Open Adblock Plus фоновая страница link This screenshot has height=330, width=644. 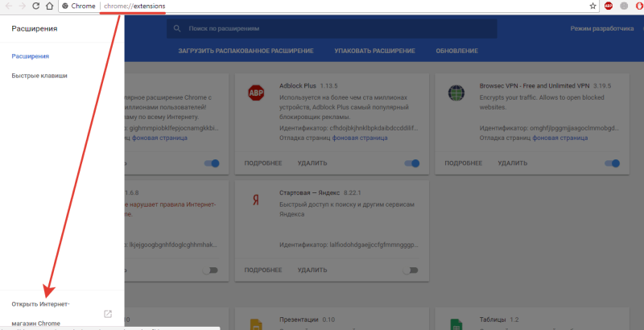tap(360, 138)
